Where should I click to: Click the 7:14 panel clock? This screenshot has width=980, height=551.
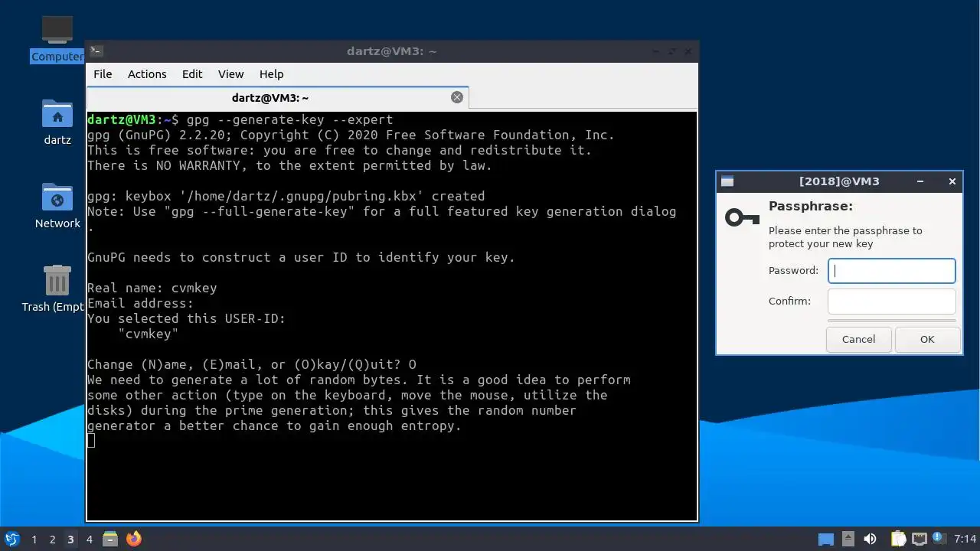(x=965, y=539)
